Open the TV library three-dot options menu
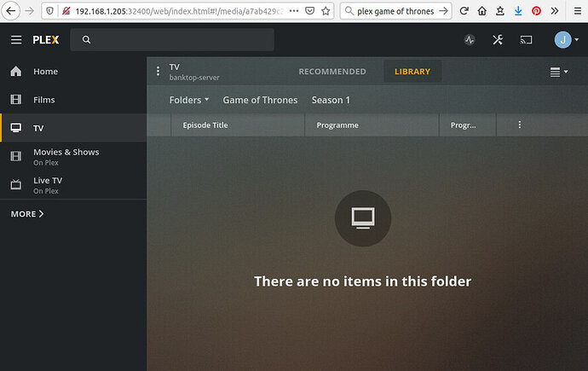Image resolution: width=588 pixels, height=371 pixels. pos(158,72)
